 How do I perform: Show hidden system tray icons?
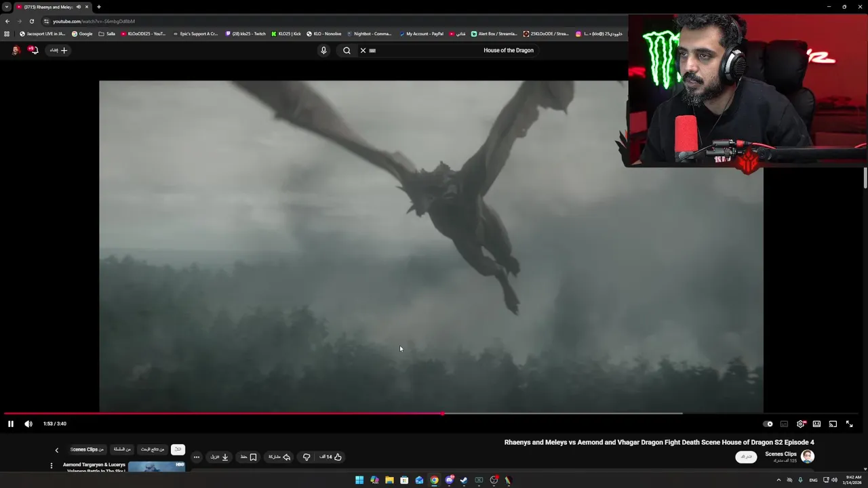point(778,480)
